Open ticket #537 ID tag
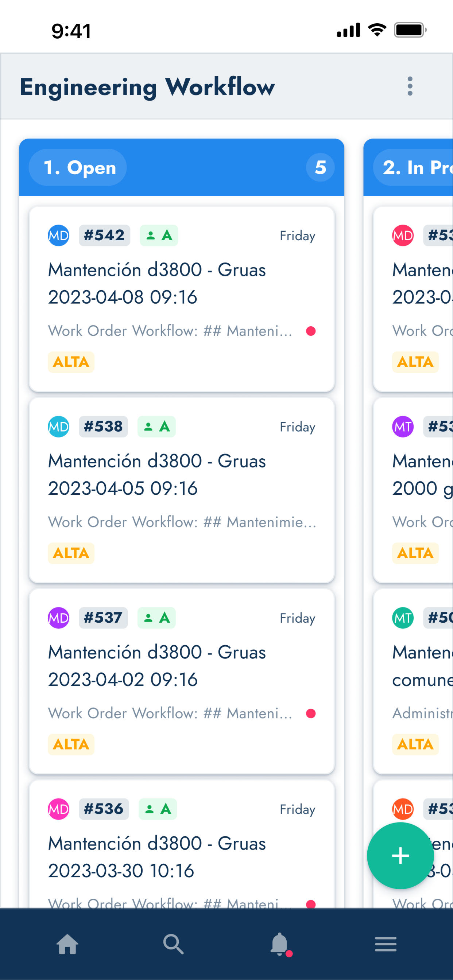Screen dimensions: 453x980 click(103, 618)
